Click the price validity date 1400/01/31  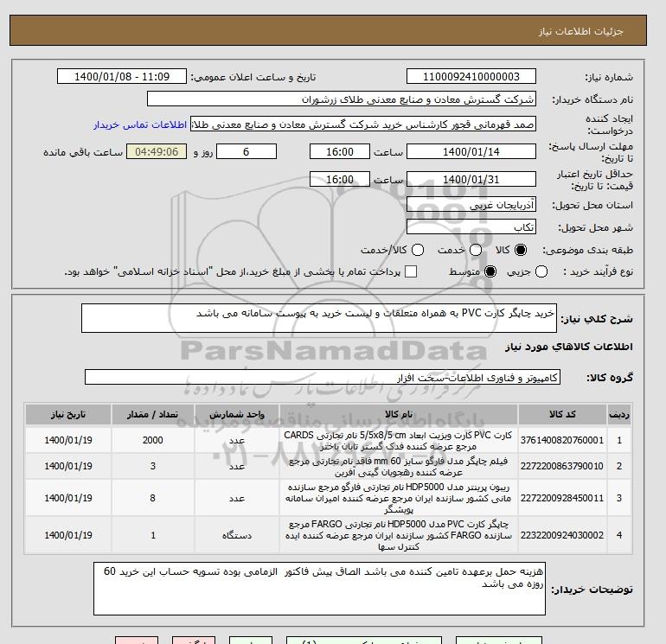[471, 179]
